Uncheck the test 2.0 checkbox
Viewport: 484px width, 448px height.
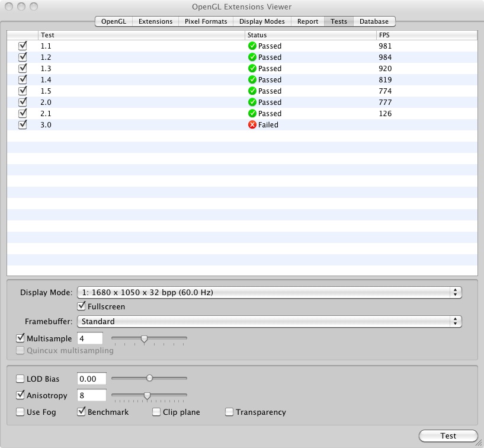(23, 102)
